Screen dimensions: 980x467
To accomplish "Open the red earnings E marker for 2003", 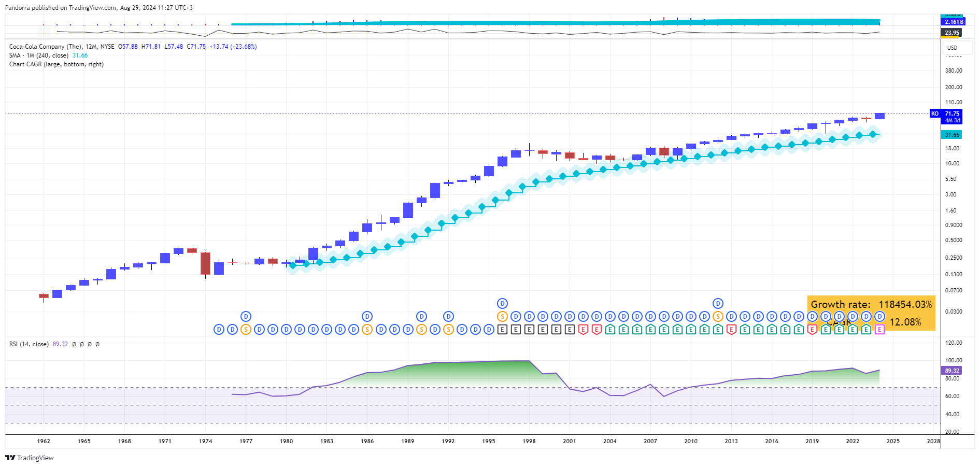I will click(596, 329).
